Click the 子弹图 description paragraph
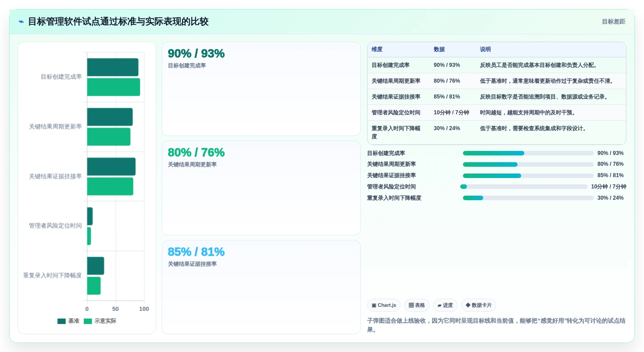 (x=496, y=325)
